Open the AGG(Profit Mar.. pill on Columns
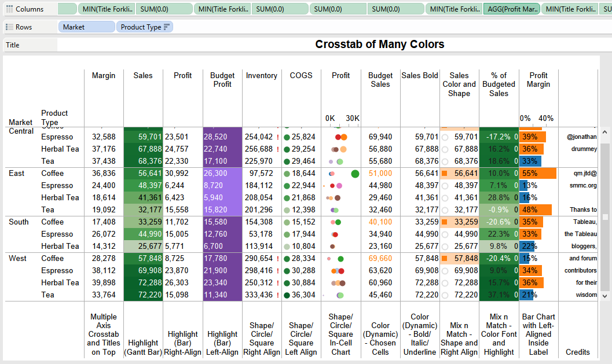612x364 pixels. (511, 9)
